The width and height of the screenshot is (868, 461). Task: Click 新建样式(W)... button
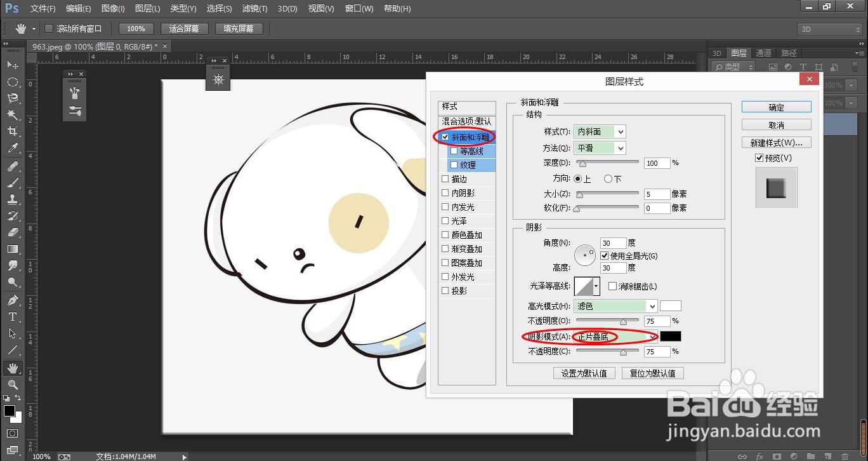click(x=776, y=142)
